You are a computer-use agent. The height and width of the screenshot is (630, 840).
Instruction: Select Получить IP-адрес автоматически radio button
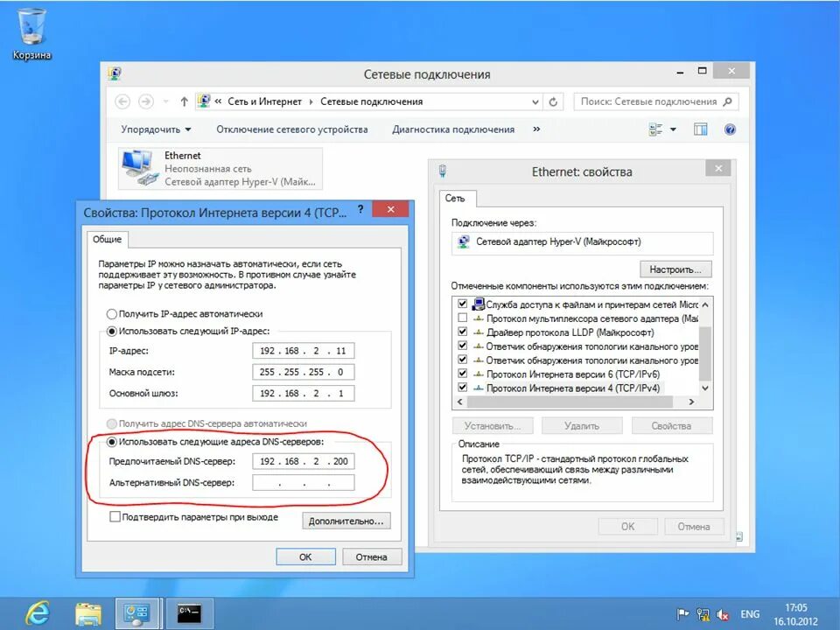111,314
